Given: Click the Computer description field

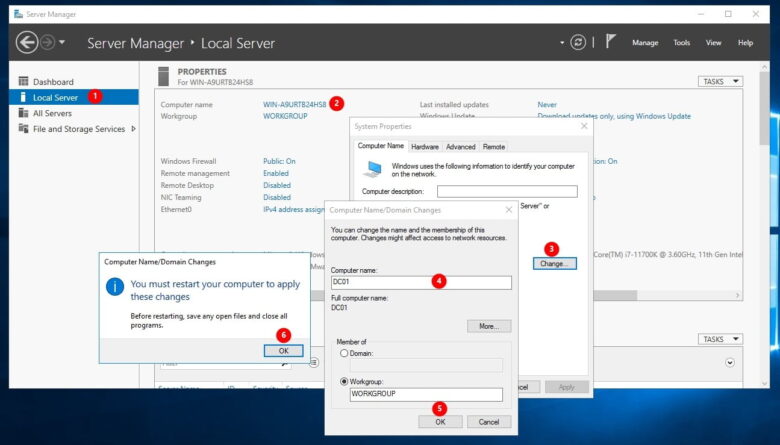Looking at the screenshot, I should point(507,191).
